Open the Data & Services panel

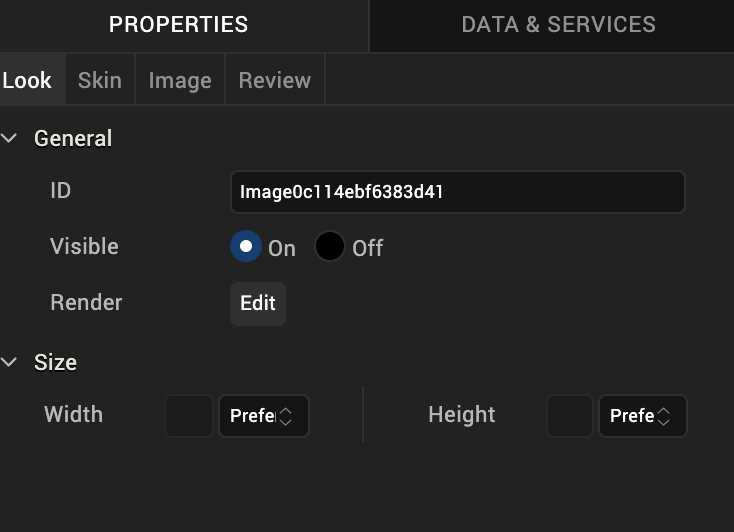point(558,24)
